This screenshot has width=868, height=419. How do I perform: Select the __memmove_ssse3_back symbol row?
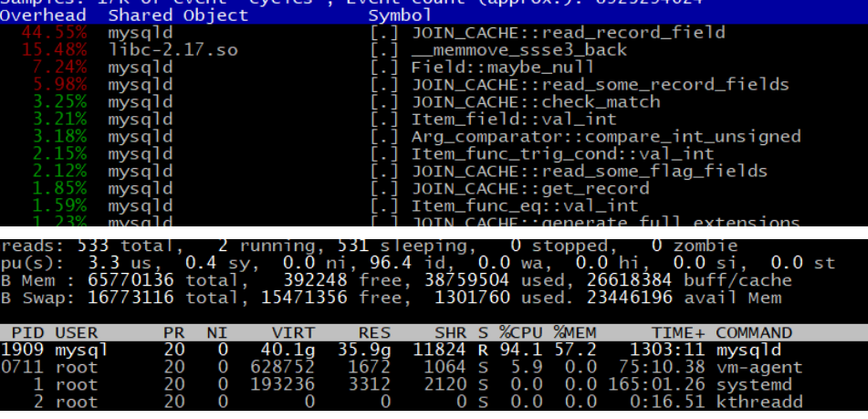click(x=518, y=50)
